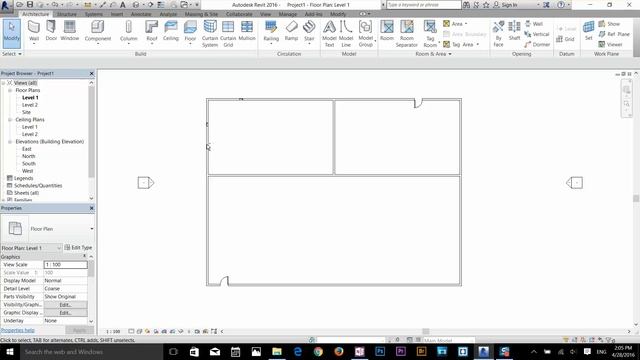Select the Wall tool

tap(34, 32)
